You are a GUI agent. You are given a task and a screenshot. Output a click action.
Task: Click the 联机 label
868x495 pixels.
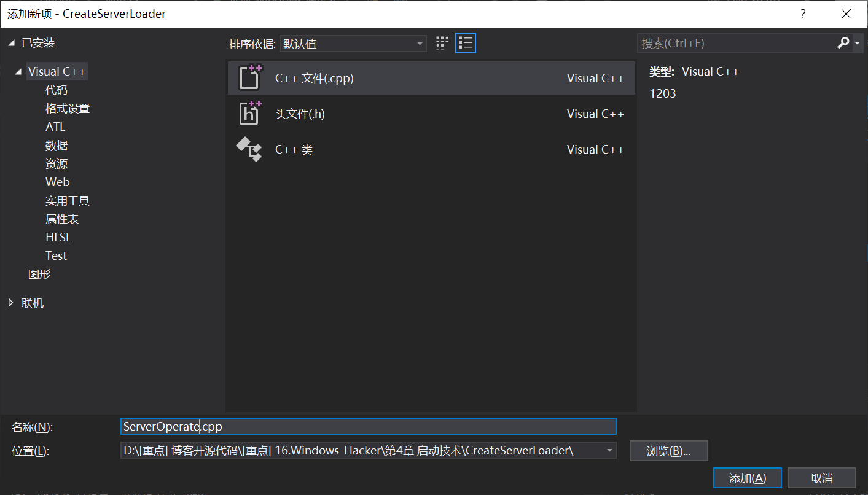[x=33, y=303]
